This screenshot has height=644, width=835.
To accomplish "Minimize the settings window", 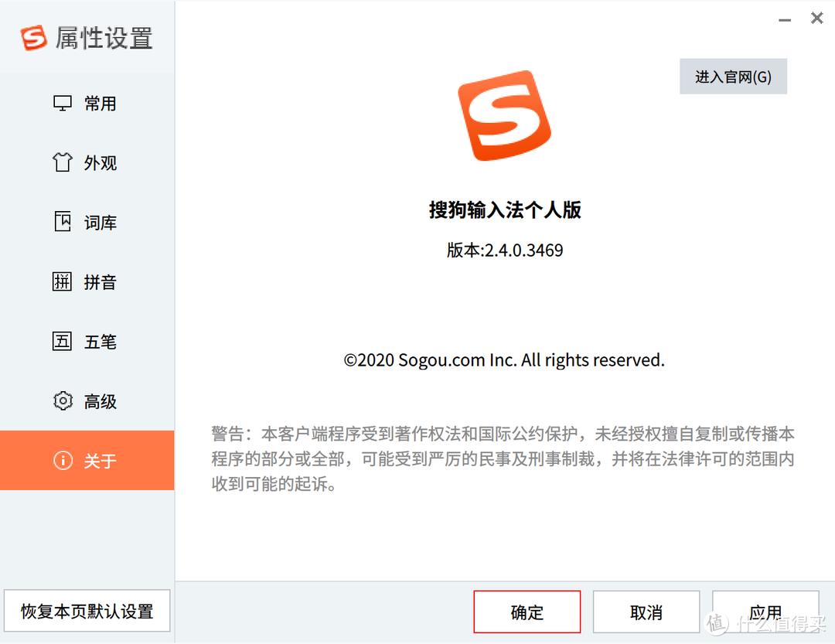I will pos(784,18).
